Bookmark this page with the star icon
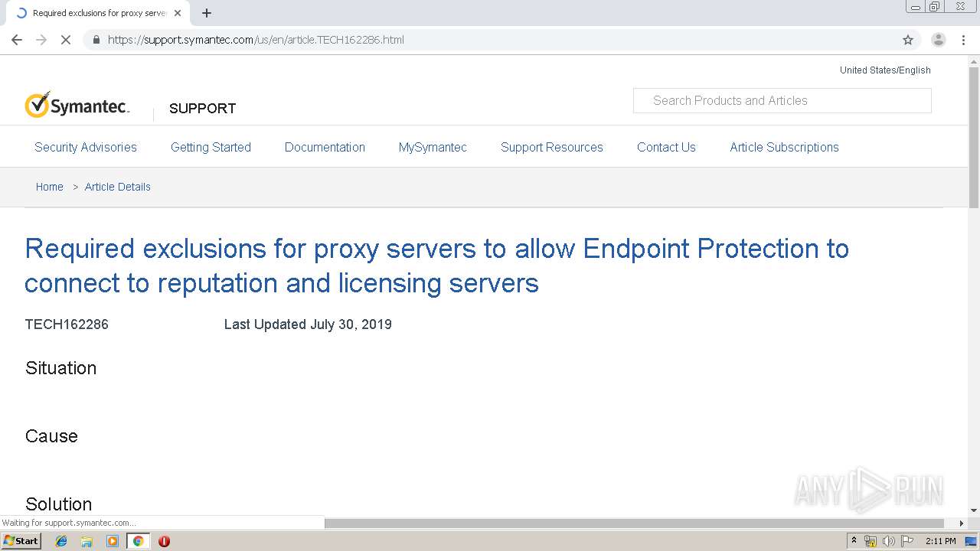The width and height of the screenshot is (980, 551). coord(908,40)
